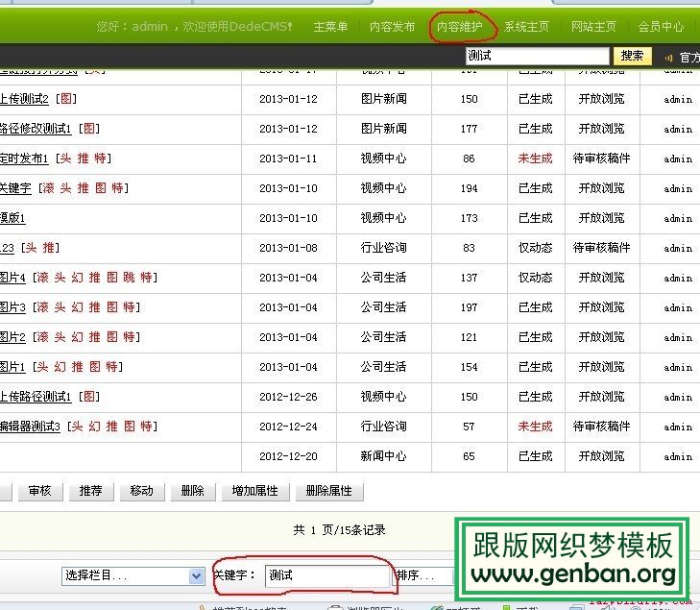Open article 上传路径测试1

point(36,397)
